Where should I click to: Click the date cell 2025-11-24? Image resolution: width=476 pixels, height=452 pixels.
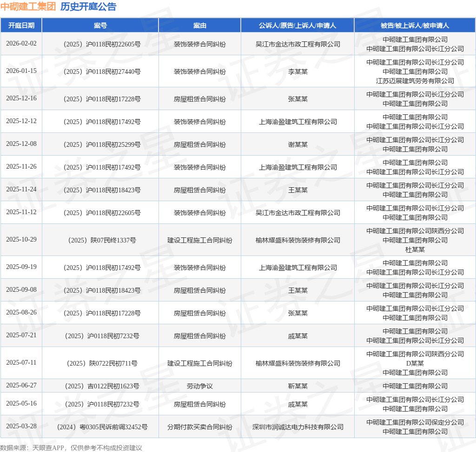[x=21, y=189]
